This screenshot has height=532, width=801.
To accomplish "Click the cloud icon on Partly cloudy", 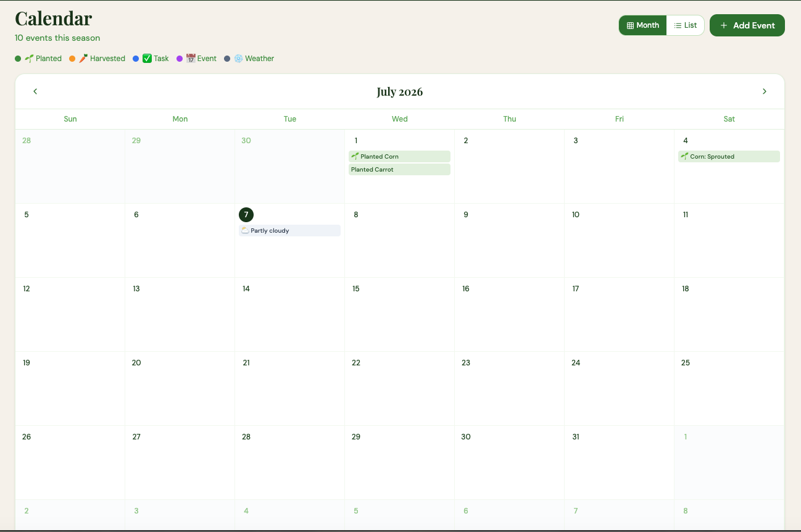I will 245,231.
